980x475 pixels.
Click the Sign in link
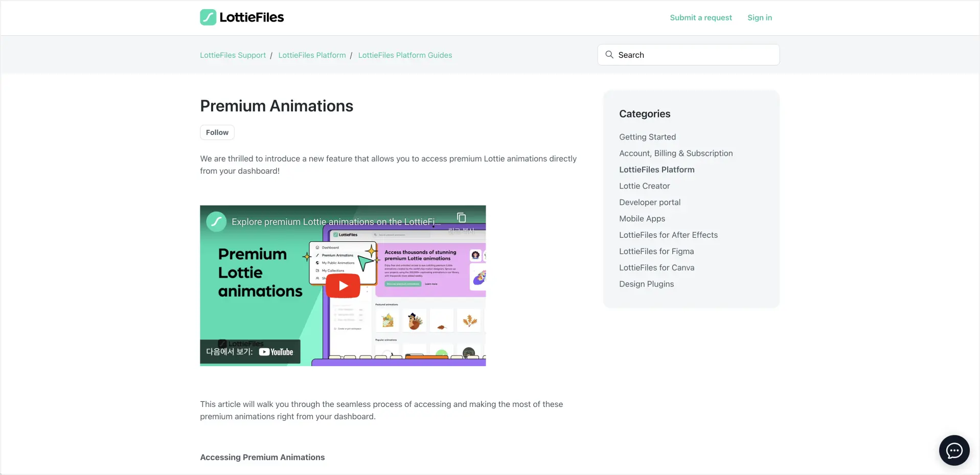[760, 17]
